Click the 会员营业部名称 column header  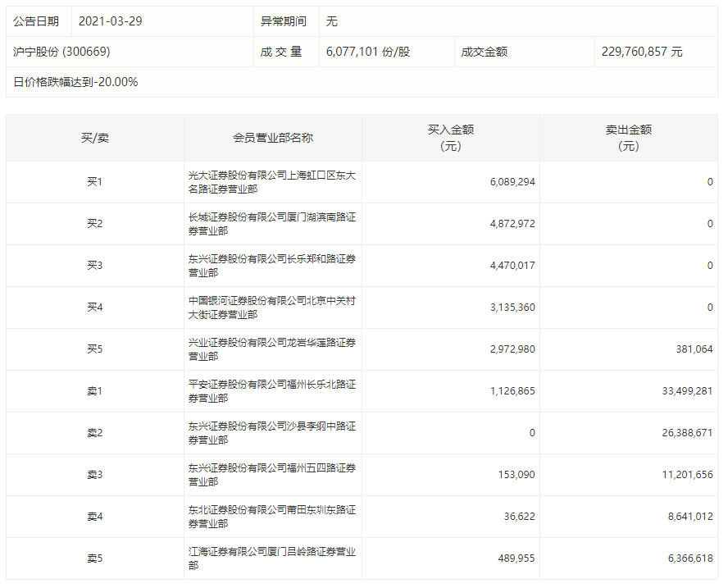click(x=272, y=138)
